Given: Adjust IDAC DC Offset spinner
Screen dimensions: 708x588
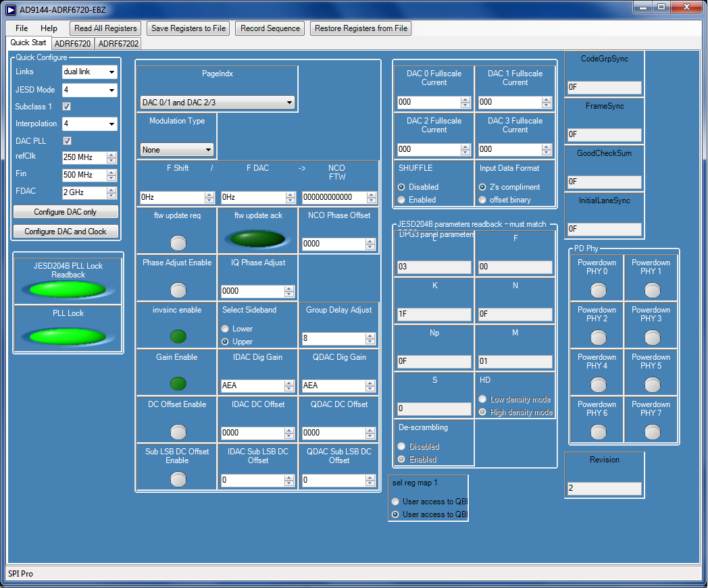Looking at the screenshot, I should (x=289, y=433).
